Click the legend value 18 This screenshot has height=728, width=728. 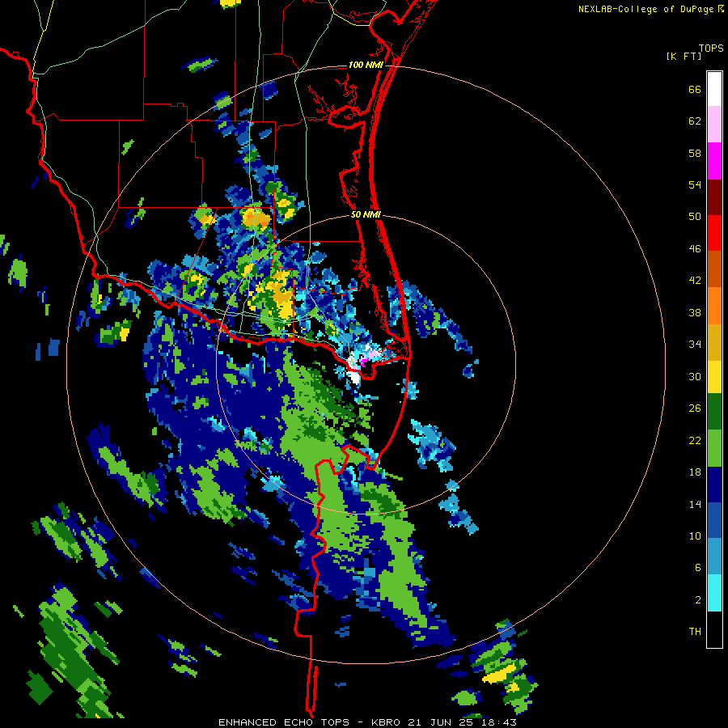point(695,472)
